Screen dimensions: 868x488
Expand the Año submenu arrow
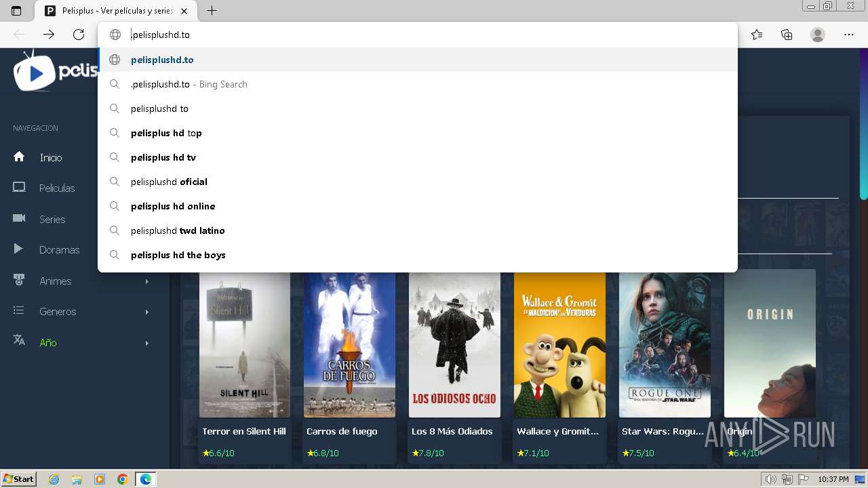(x=146, y=343)
